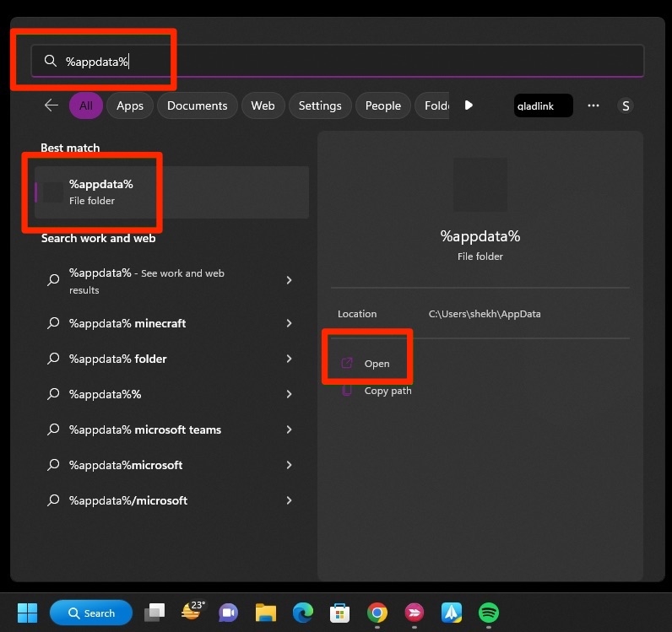Select '%appdata% - See work and web results'
This screenshot has height=632, width=672.
coord(171,281)
